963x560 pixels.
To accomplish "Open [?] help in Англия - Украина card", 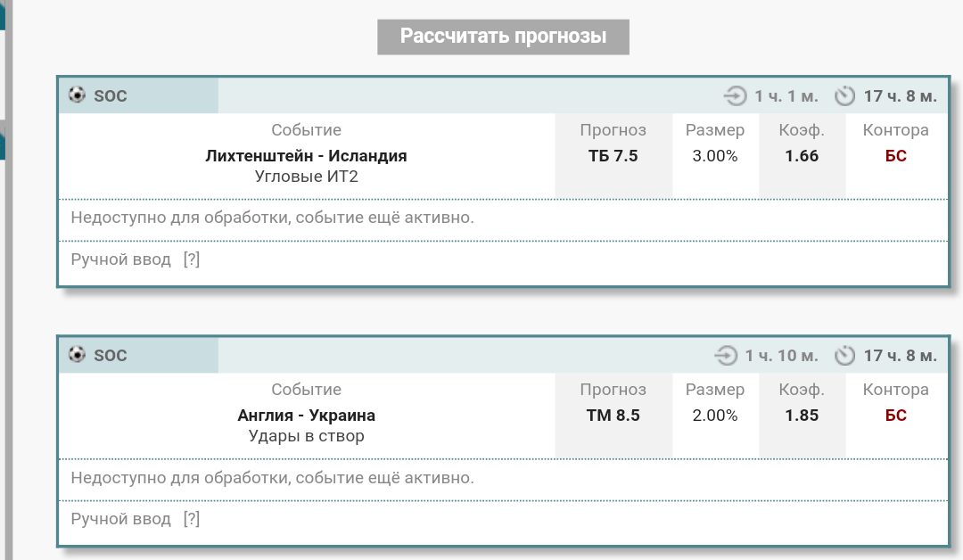I will (x=191, y=519).
